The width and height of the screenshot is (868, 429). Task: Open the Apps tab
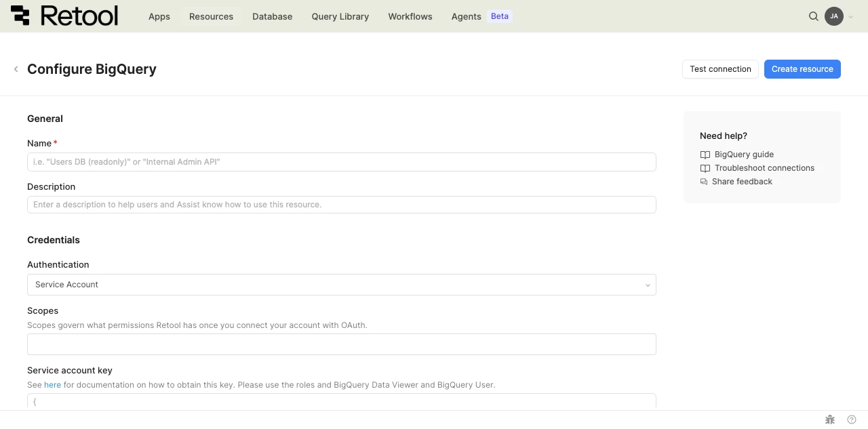click(159, 16)
